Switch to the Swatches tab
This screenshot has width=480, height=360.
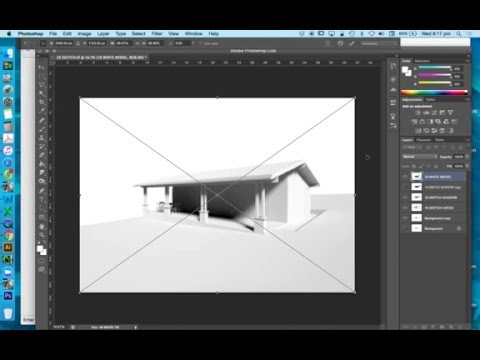tap(422, 61)
